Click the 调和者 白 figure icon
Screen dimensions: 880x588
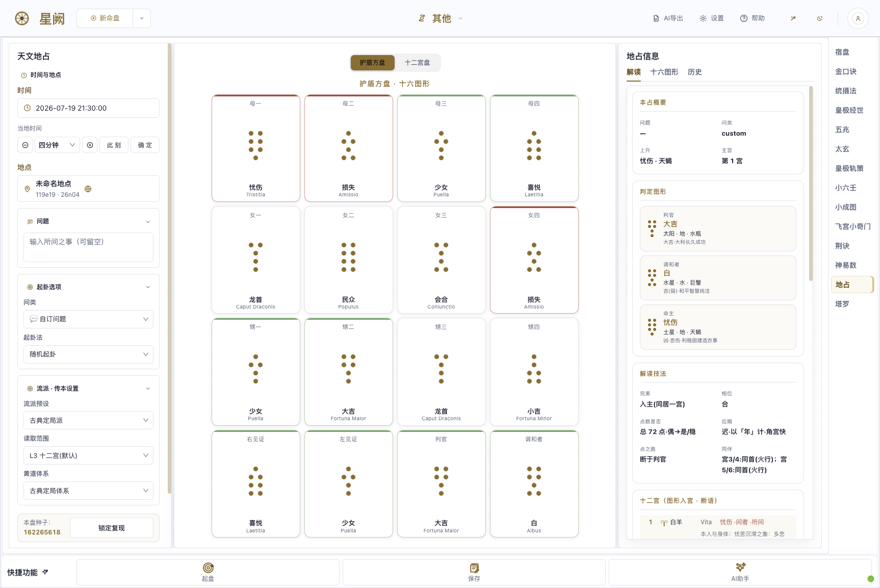coord(652,278)
